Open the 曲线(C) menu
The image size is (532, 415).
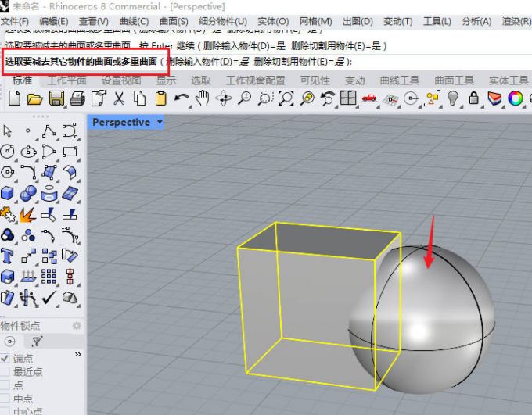(134, 21)
